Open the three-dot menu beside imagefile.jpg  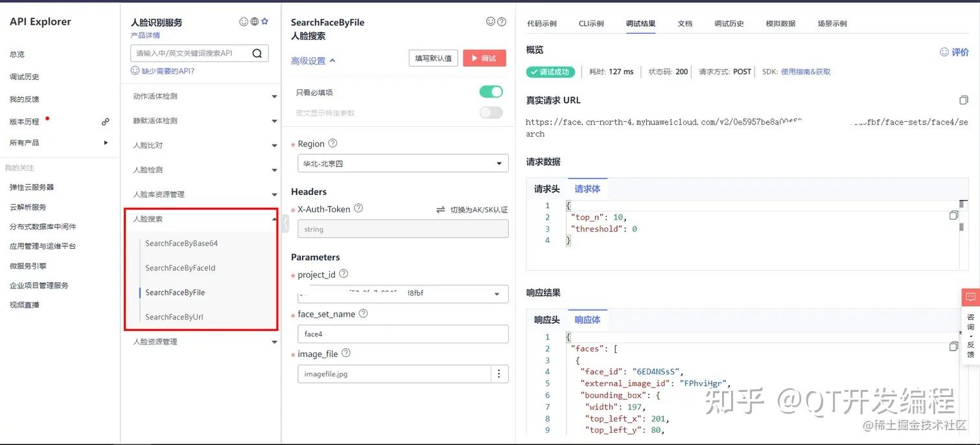point(498,373)
